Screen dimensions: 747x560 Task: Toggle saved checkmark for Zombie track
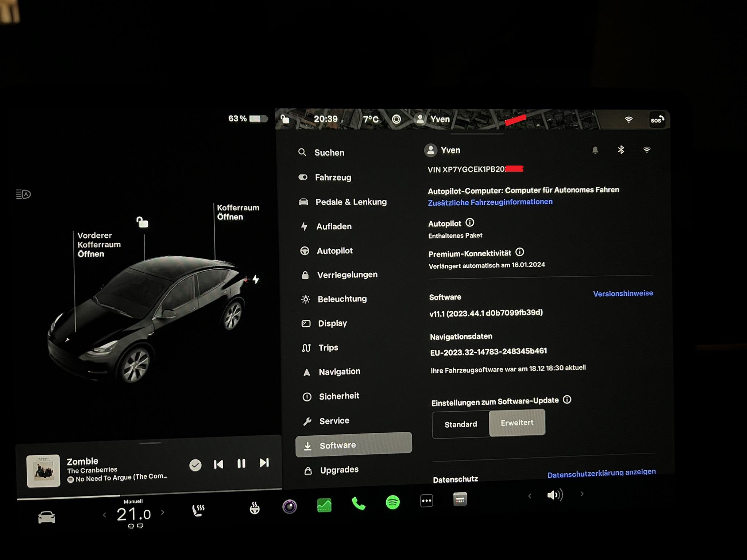coord(196,465)
